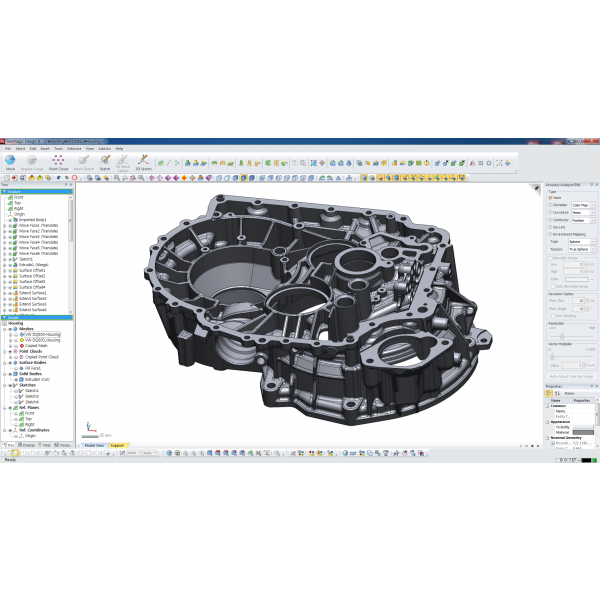Image resolution: width=600 pixels, height=600 pixels.
Task: Open the Insert menu
Action: pyautogui.click(x=44, y=148)
